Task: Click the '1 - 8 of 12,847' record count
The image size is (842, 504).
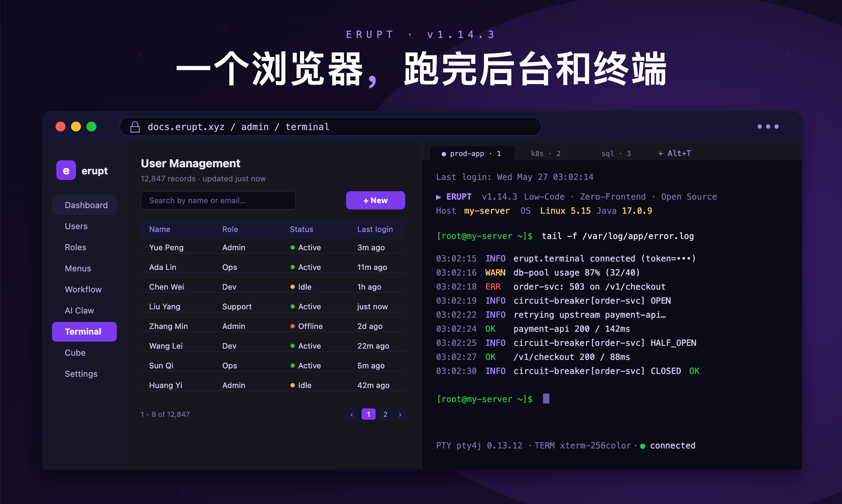Action: pyautogui.click(x=165, y=414)
